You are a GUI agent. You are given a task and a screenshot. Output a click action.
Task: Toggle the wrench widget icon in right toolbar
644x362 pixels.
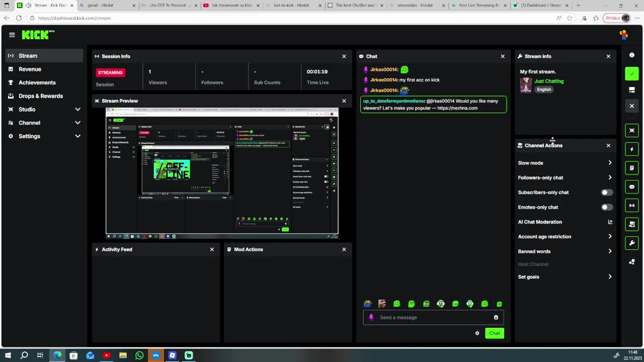pyautogui.click(x=632, y=243)
